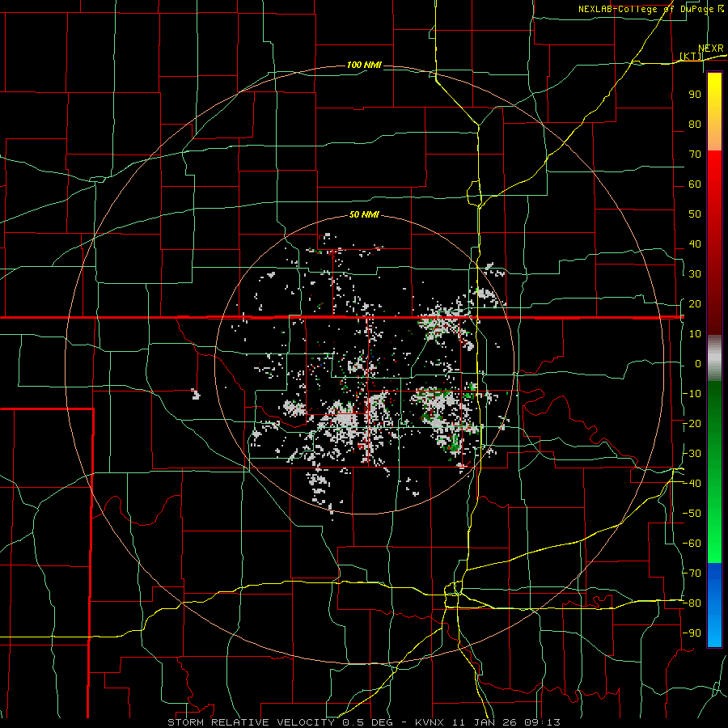Select the "-70" scale value

click(x=692, y=574)
